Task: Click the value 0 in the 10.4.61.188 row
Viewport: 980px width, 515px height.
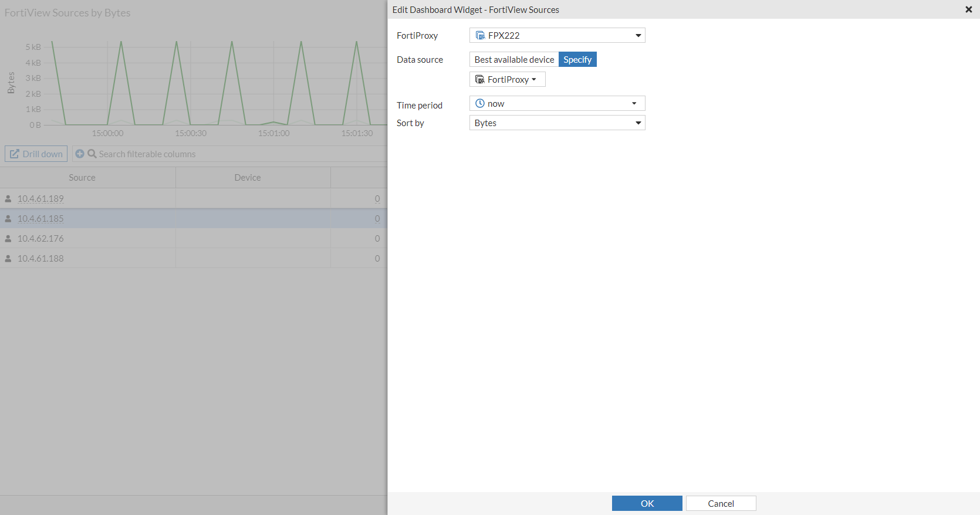Action: [x=377, y=259]
